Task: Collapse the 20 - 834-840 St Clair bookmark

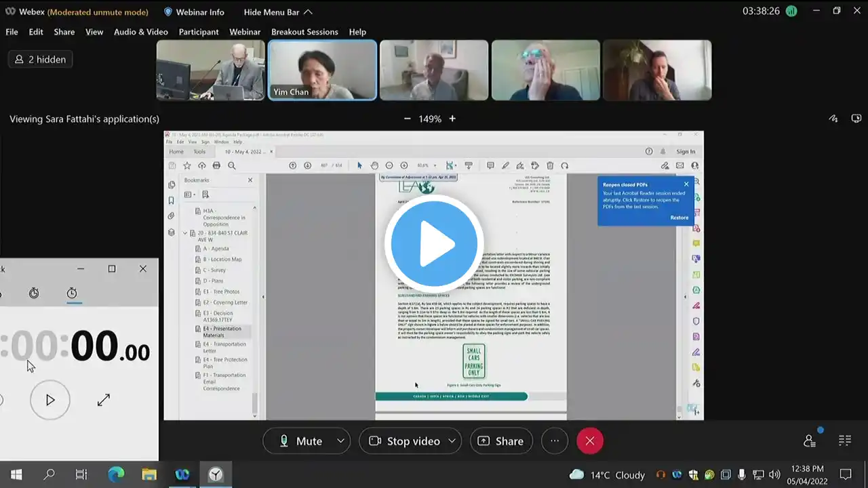Action: click(185, 233)
